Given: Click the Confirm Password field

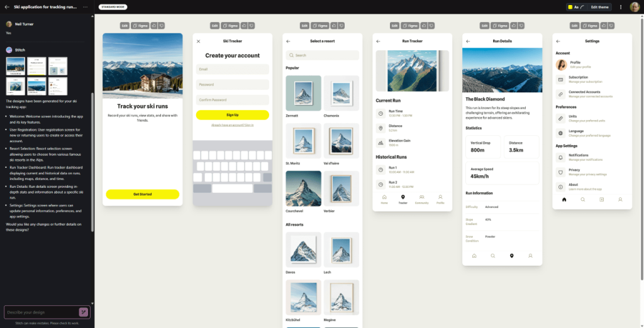Looking at the screenshot, I should click(233, 100).
